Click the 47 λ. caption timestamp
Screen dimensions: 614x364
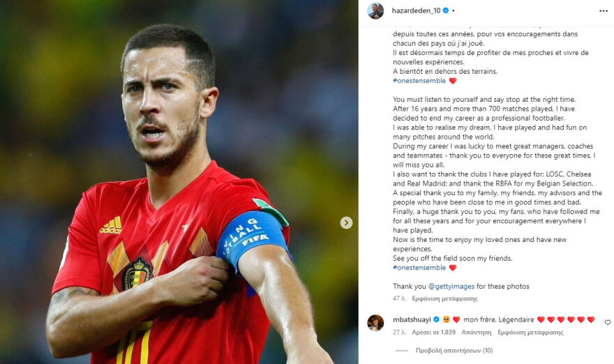pyautogui.click(x=399, y=298)
